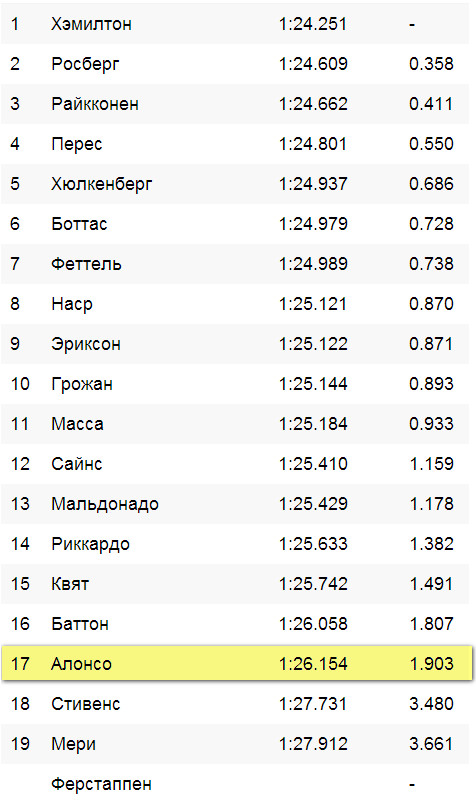Screen dimensions: 476x806
Task: Select Наср lap time 1:25.121
Action: point(313,304)
